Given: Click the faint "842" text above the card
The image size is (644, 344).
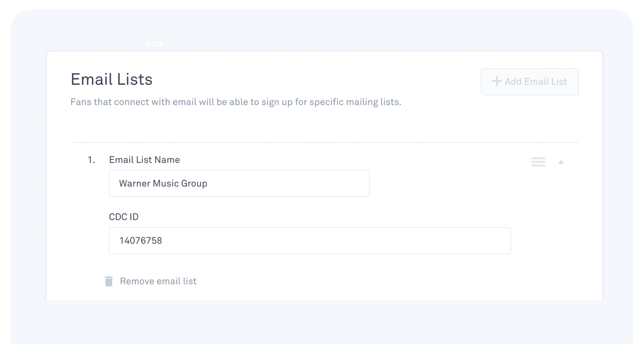Looking at the screenshot, I should click(x=154, y=45).
